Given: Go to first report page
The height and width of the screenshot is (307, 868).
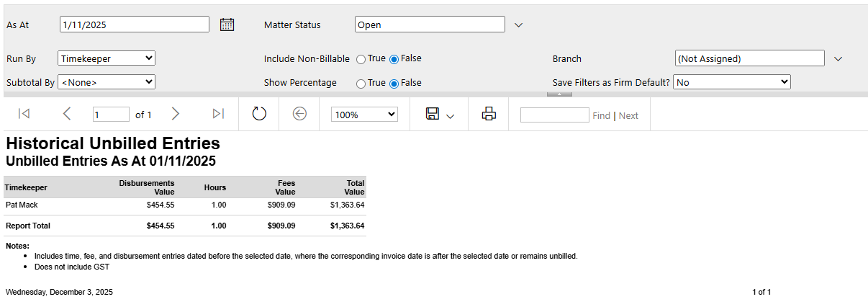Looking at the screenshot, I should [24, 114].
